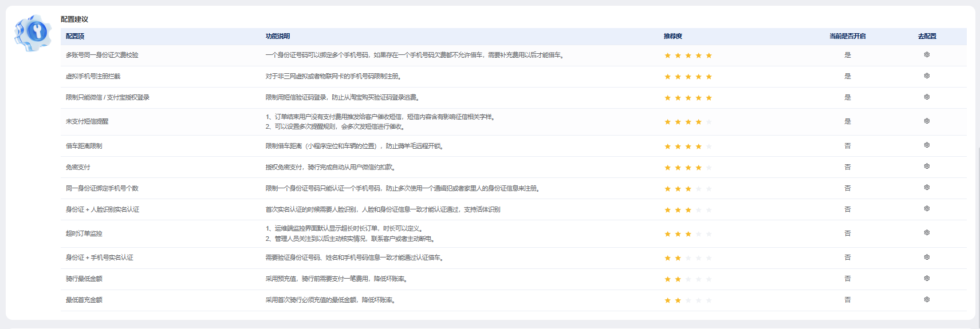The width and height of the screenshot is (980, 329).
Task: Click two-star rating of 最低首充金额
Action: tap(688, 300)
